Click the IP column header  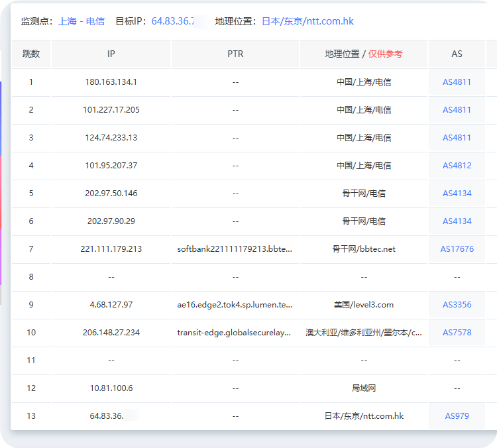(111, 54)
